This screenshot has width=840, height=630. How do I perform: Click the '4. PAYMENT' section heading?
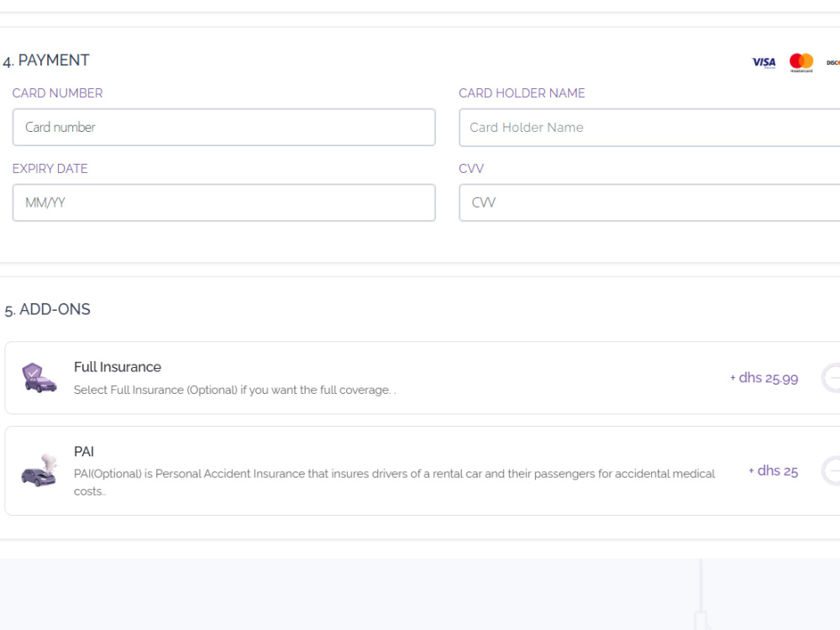pyautogui.click(x=46, y=60)
